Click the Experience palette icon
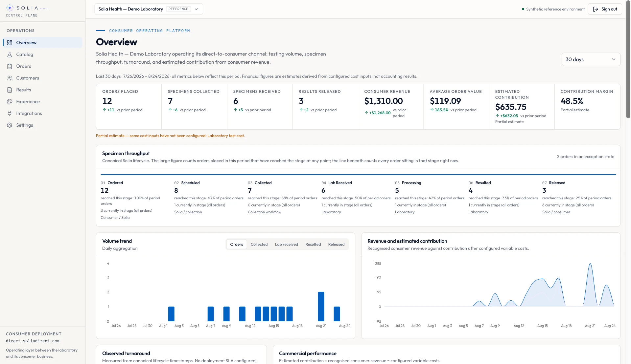 click(x=10, y=102)
